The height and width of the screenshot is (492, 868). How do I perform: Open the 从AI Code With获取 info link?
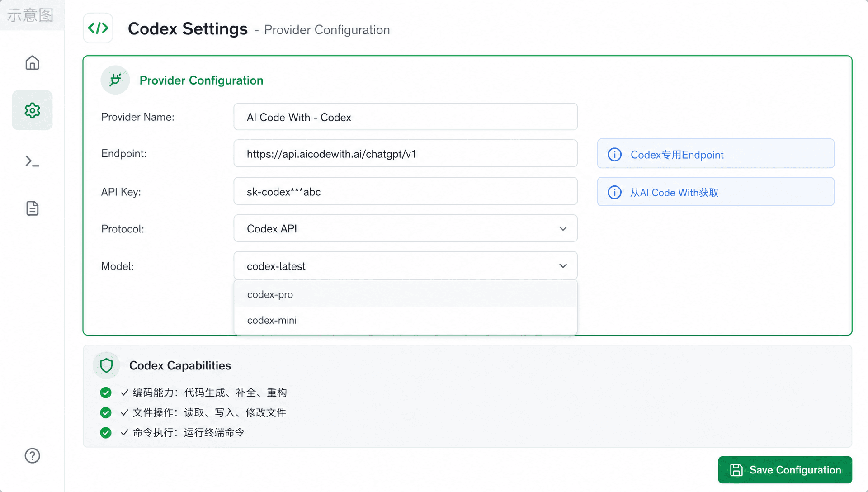(716, 192)
